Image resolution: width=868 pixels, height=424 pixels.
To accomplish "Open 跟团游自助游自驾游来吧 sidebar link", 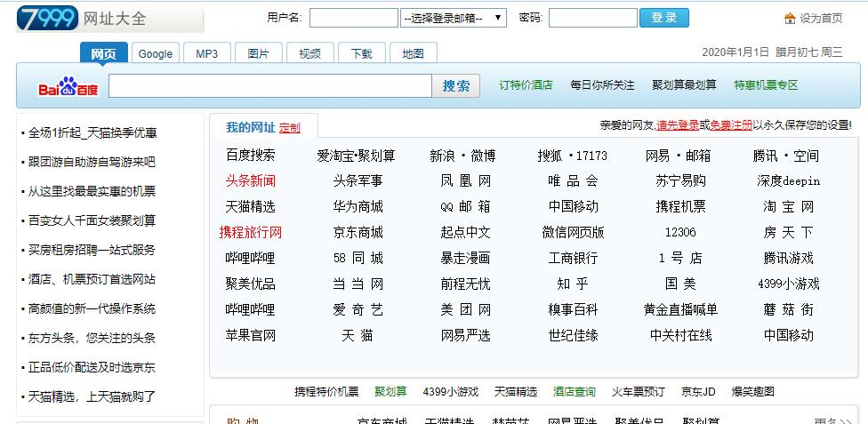I will click(92, 162).
